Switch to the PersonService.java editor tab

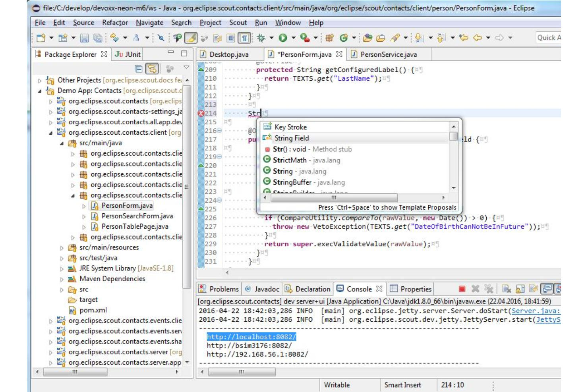389,54
